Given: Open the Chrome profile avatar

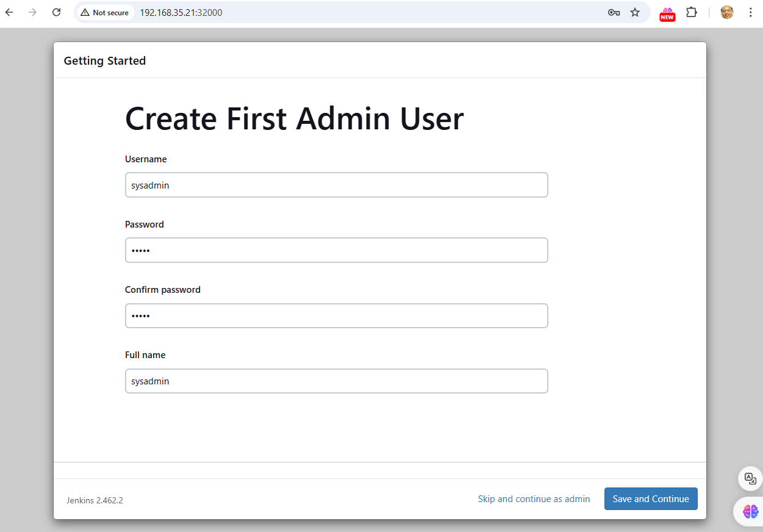Looking at the screenshot, I should [x=727, y=12].
